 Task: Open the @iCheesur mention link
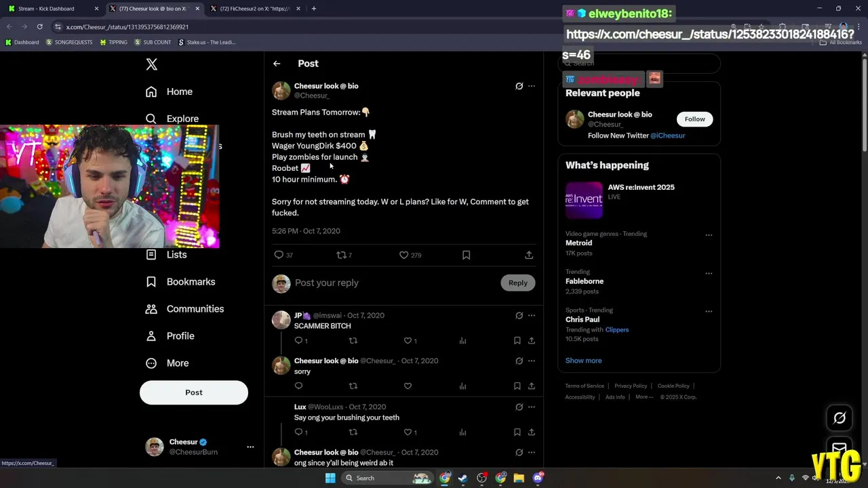point(668,136)
